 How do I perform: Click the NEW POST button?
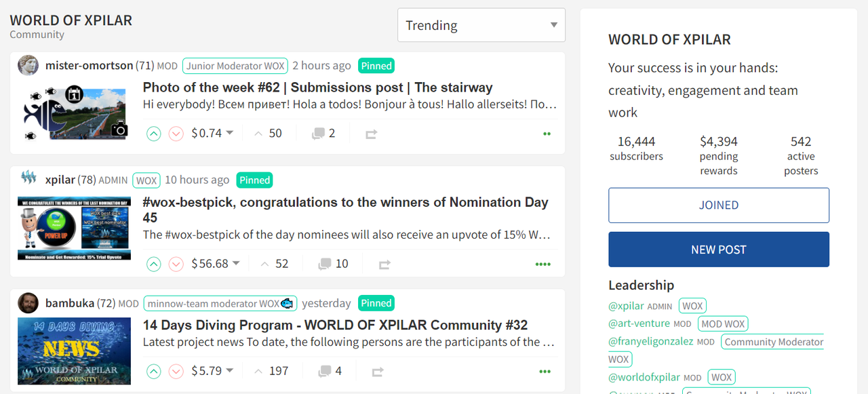point(719,250)
